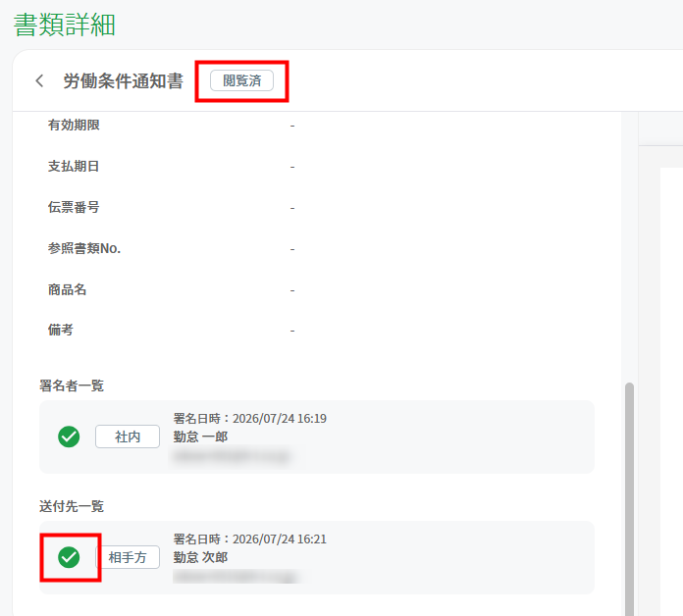Select signer name 勤怠 一郎
The image size is (683, 616).
200,436
